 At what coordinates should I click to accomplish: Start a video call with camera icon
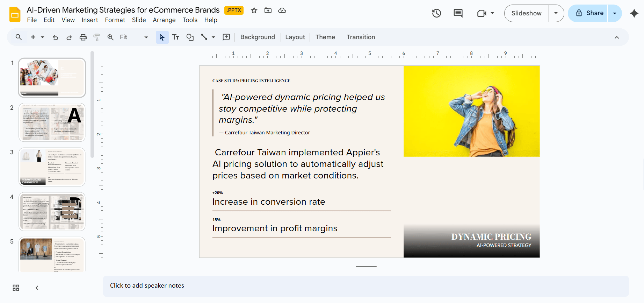click(482, 13)
